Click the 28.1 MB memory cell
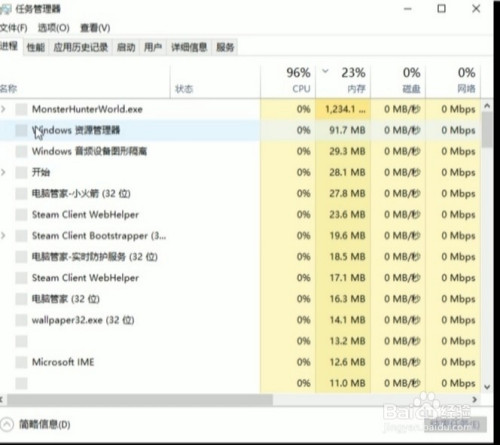Viewport: 500px width, 445px height. (x=343, y=172)
